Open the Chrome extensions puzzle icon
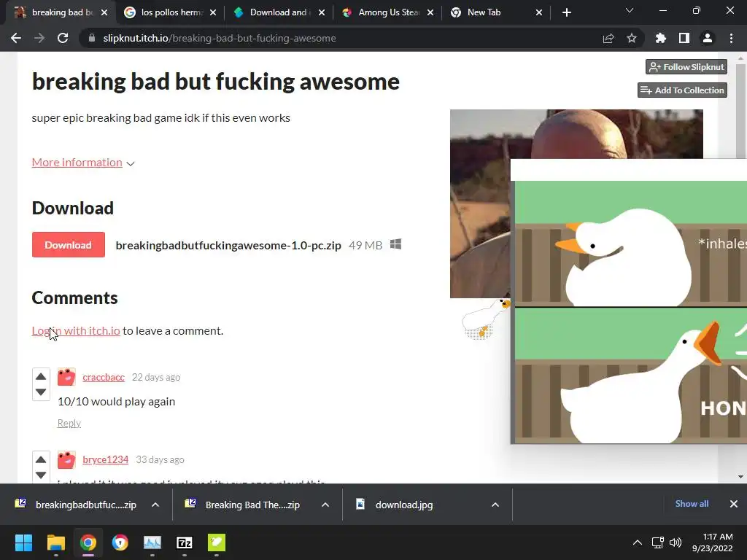 661,38
